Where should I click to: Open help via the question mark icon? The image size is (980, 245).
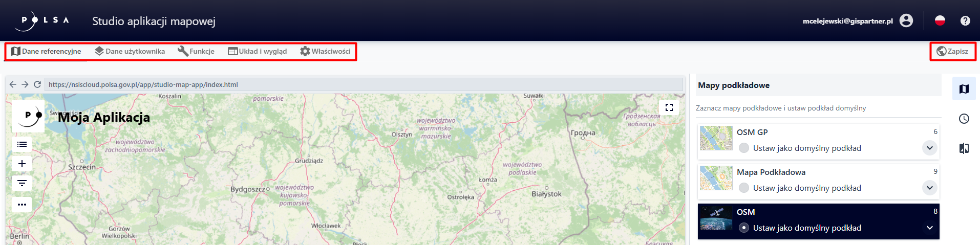965,20
